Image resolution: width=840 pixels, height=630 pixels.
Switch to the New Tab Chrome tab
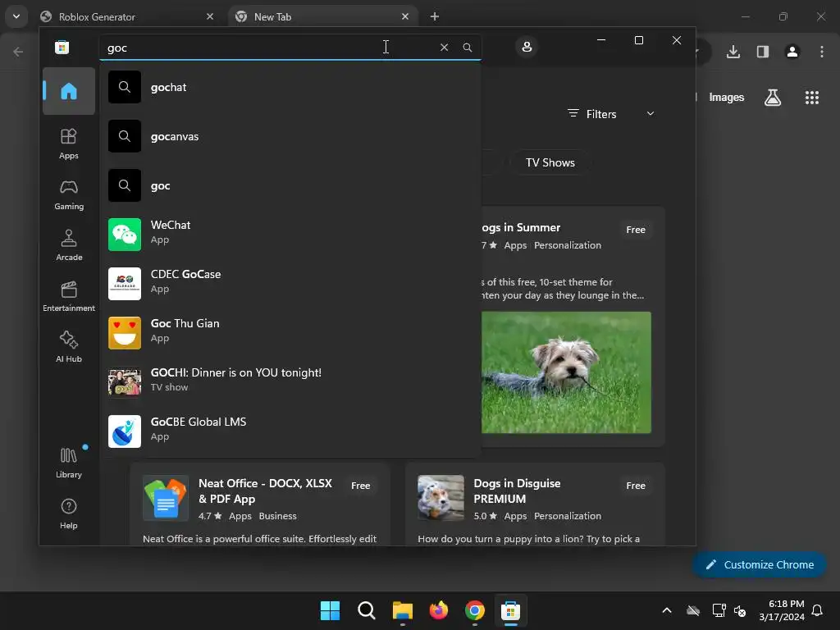pos(322,16)
